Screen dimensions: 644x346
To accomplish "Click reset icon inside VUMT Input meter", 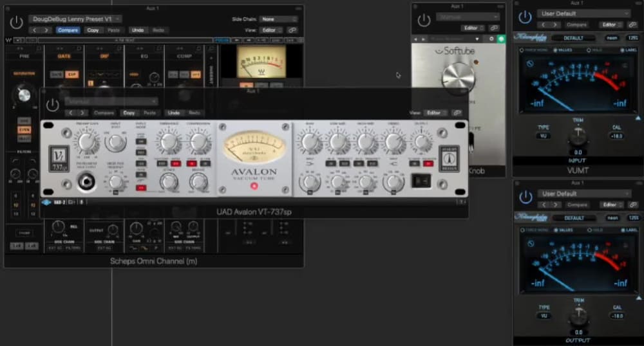I will point(530,64).
